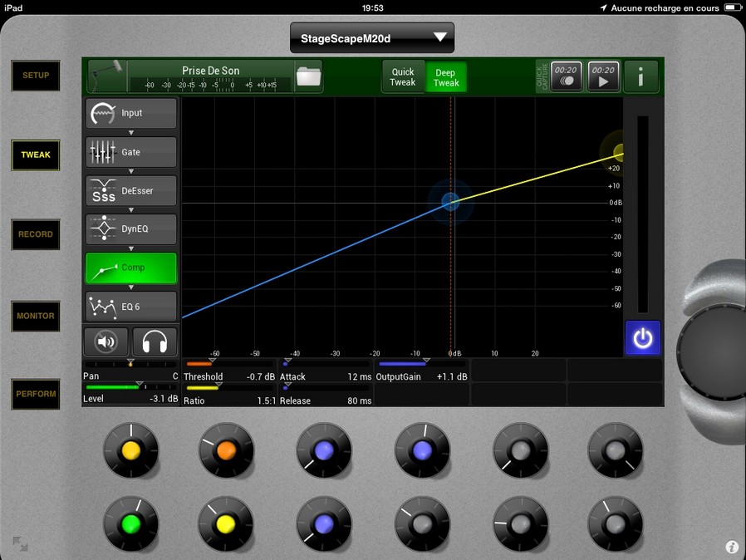
Task: Switch to Quick Tweak mode
Action: (402, 77)
